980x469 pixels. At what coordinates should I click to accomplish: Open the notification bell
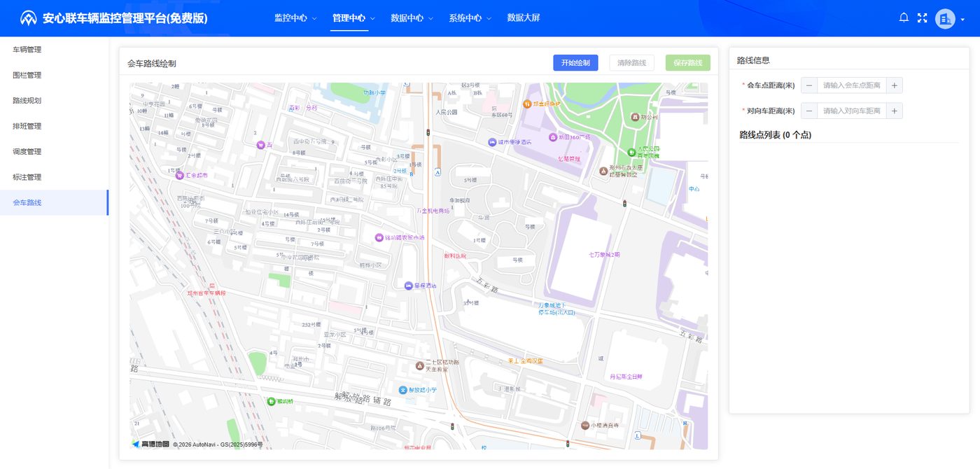pos(904,18)
